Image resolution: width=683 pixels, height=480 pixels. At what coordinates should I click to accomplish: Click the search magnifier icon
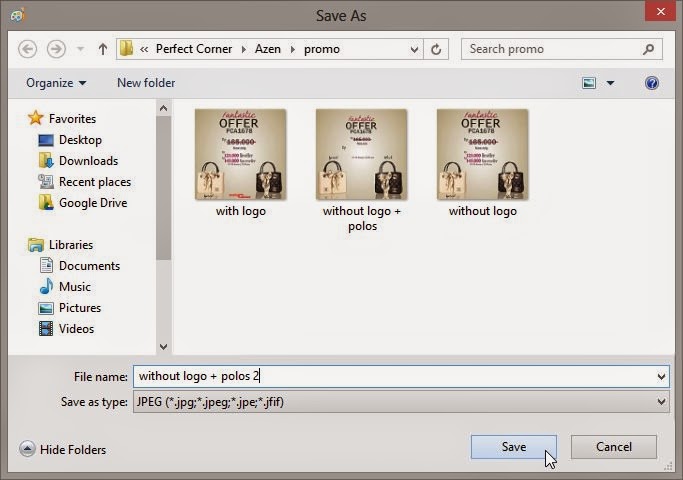pyautogui.click(x=648, y=49)
